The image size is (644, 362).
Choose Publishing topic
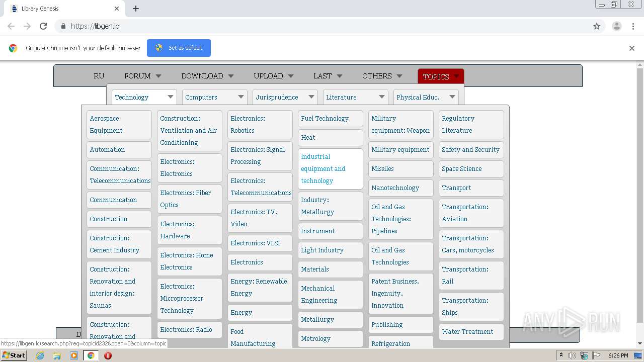pos(401,325)
